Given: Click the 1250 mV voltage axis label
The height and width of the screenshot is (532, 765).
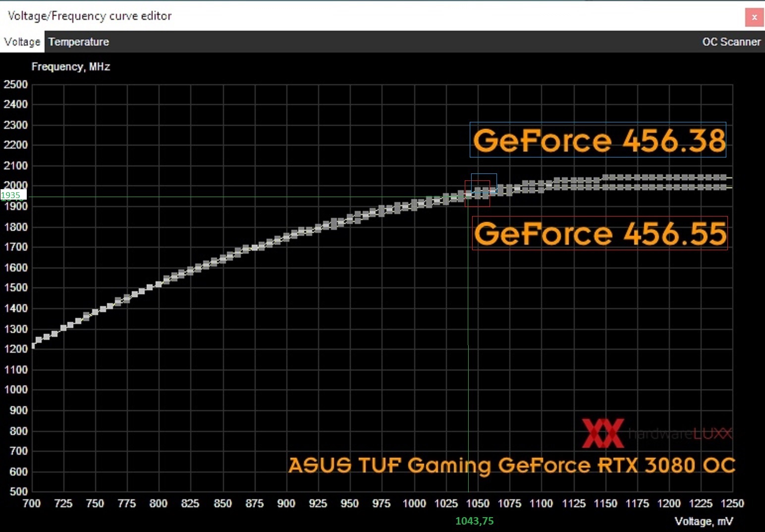Looking at the screenshot, I should pos(732,504).
